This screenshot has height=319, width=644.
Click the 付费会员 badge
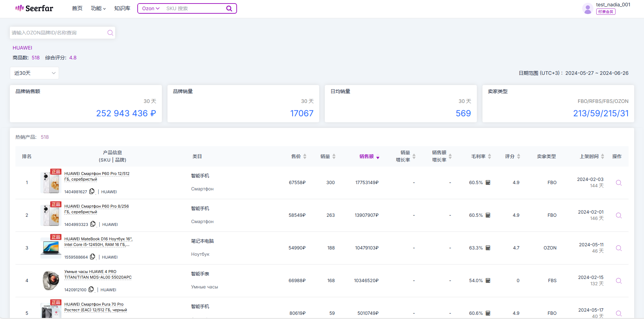point(606,12)
